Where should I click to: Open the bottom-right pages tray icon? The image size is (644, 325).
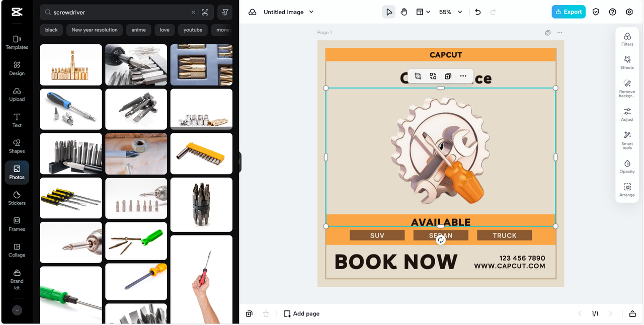[632, 314]
